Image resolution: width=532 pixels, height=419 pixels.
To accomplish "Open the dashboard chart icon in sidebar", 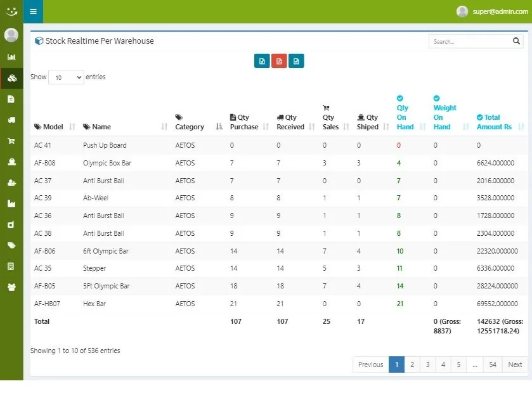I will (x=11, y=57).
